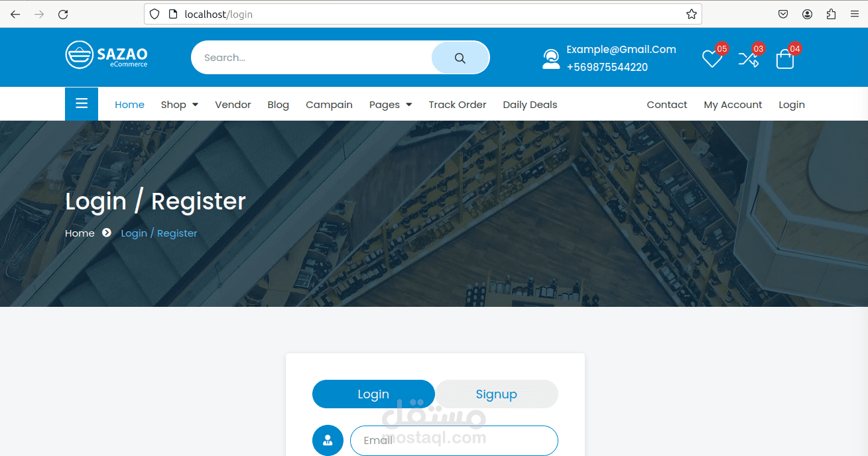868x456 pixels.
Task: Open the blue hamburger categories menu
Action: (x=82, y=104)
